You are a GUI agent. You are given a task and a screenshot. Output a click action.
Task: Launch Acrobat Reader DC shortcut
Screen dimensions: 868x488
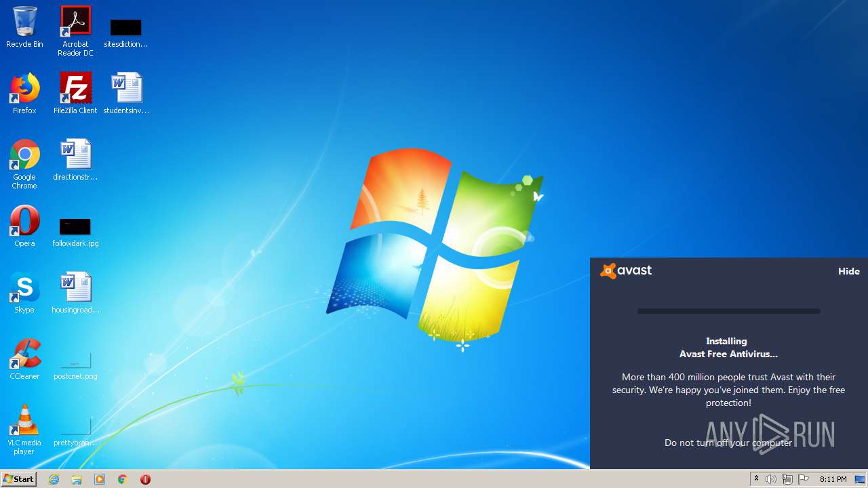tap(75, 30)
